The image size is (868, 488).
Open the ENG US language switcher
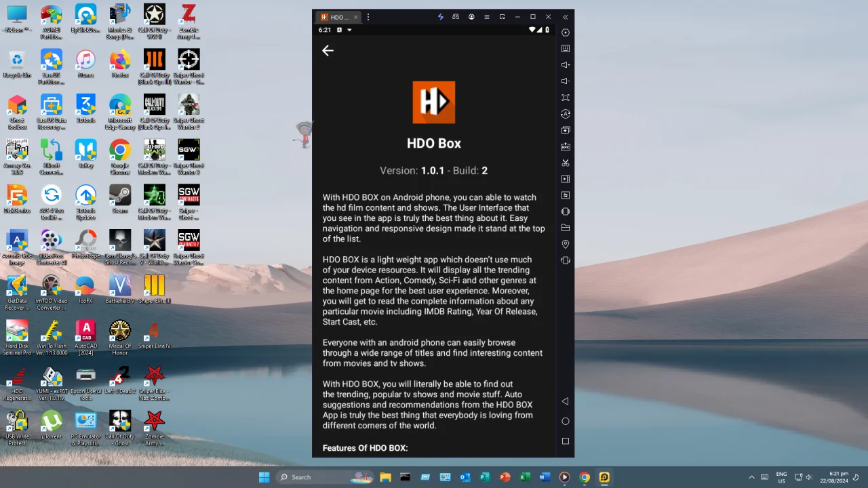[781, 477]
